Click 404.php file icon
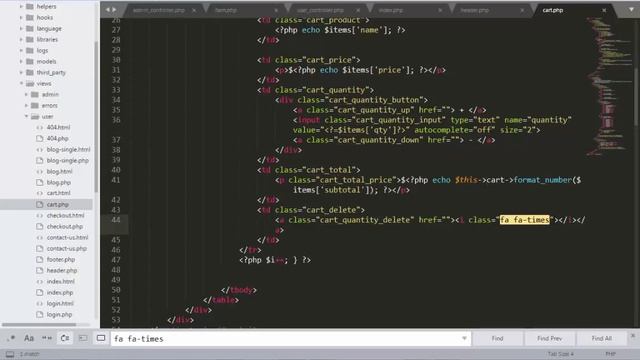The image size is (640, 360). [x=40, y=138]
